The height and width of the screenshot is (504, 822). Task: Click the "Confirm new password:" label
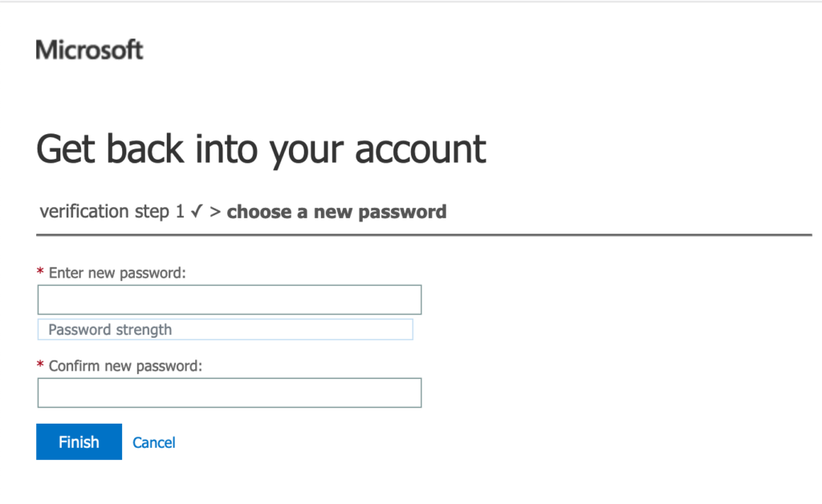126,365
